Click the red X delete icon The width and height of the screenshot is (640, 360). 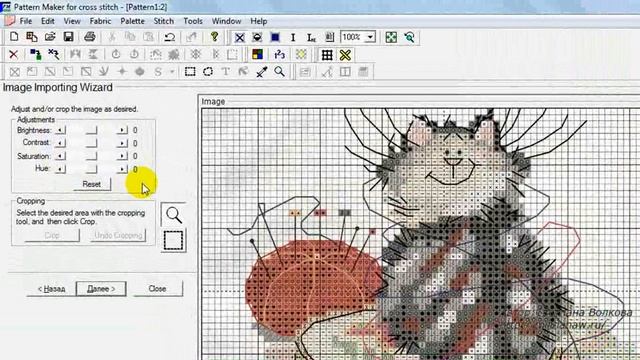[x=13, y=54]
